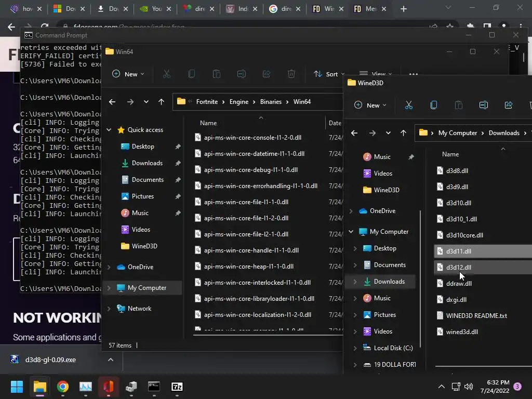
Task: Click the Copy icon in Win64 toolbar
Action: (x=191, y=74)
